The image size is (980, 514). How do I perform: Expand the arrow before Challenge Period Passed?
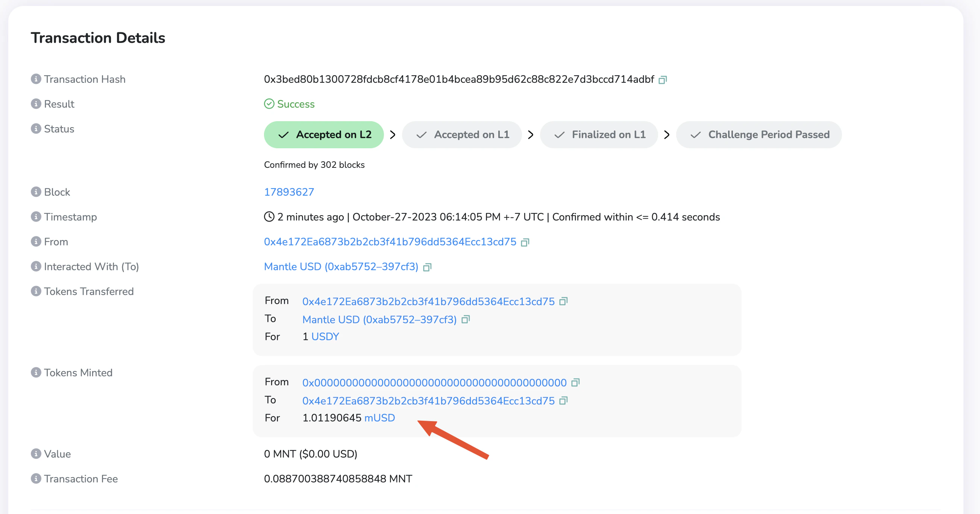coord(667,134)
